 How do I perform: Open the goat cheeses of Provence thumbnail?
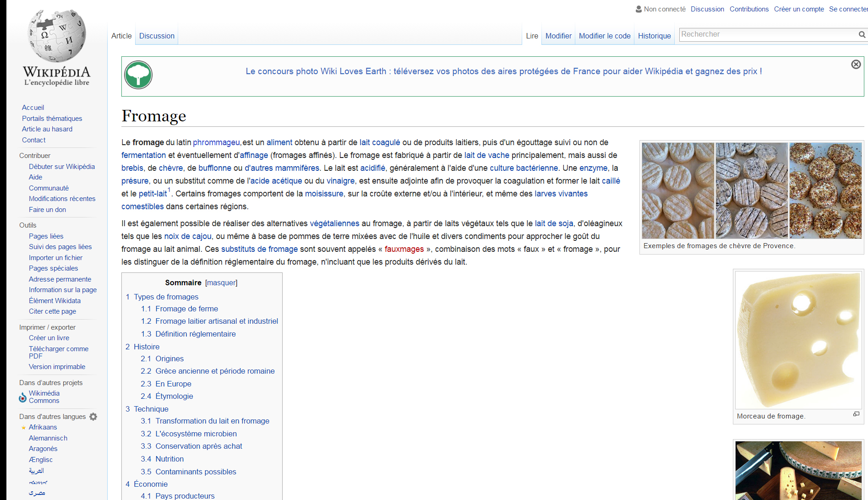[x=751, y=190]
